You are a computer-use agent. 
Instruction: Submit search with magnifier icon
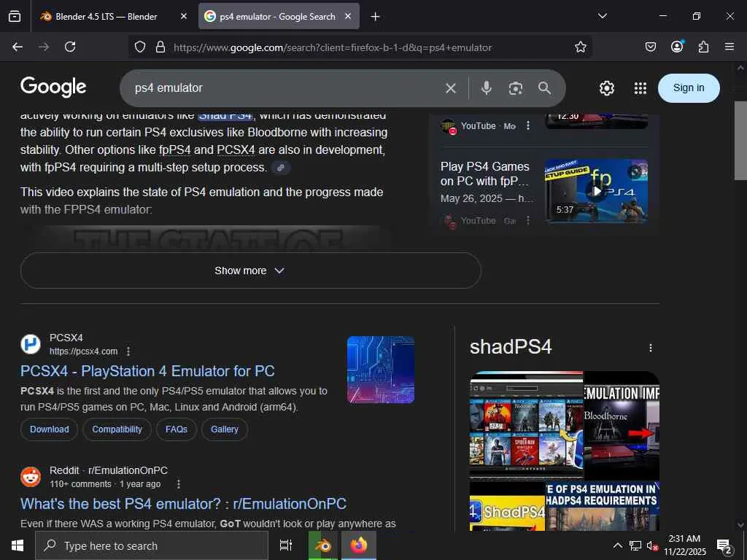tap(544, 88)
